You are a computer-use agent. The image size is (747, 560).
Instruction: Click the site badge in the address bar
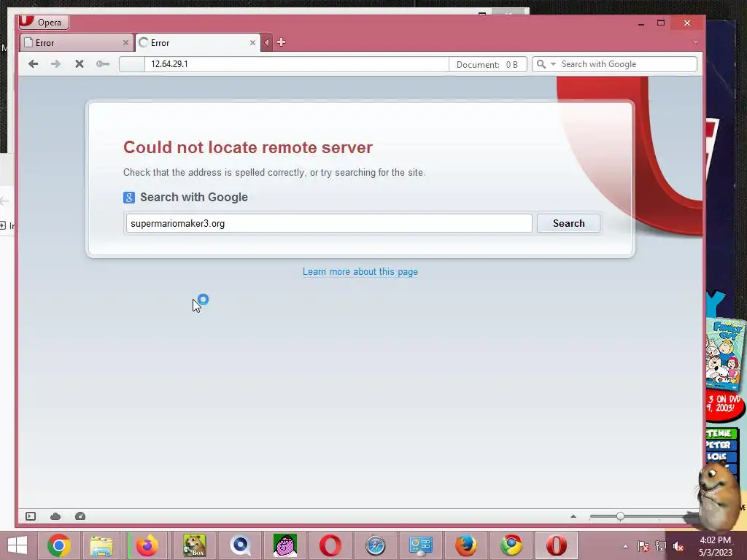coord(132,64)
